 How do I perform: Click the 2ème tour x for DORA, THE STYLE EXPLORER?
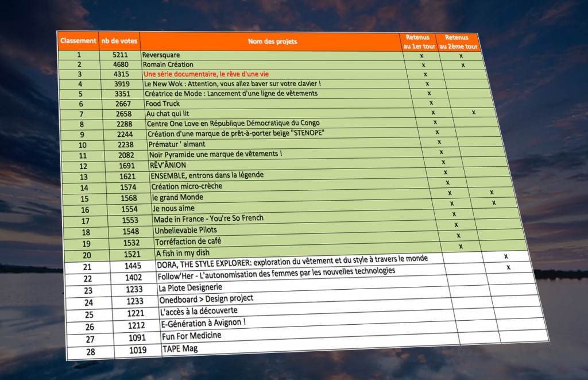(506, 256)
